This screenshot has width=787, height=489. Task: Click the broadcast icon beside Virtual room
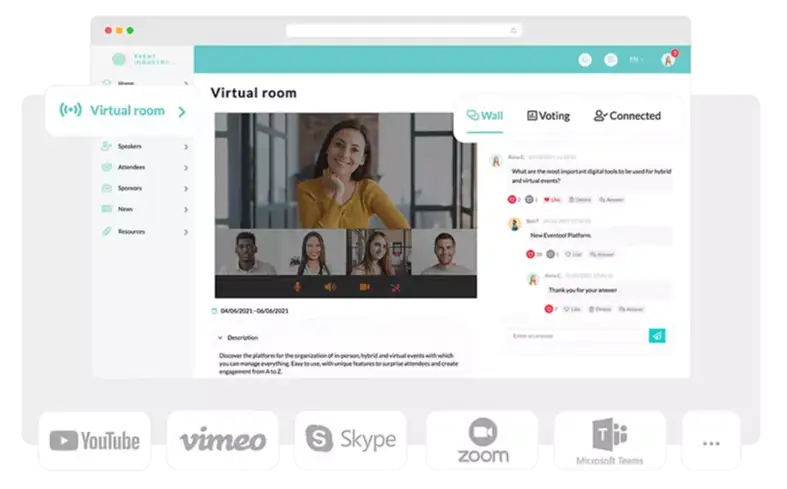(70, 109)
